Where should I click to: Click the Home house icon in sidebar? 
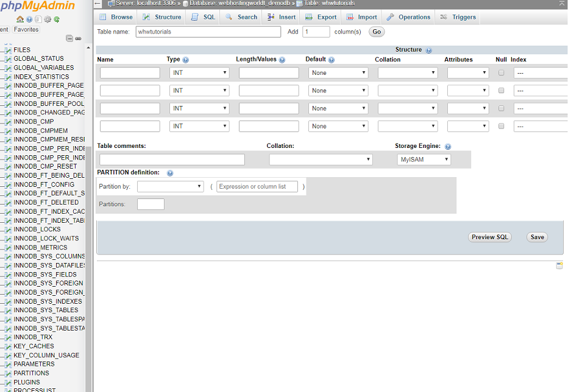[20, 19]
